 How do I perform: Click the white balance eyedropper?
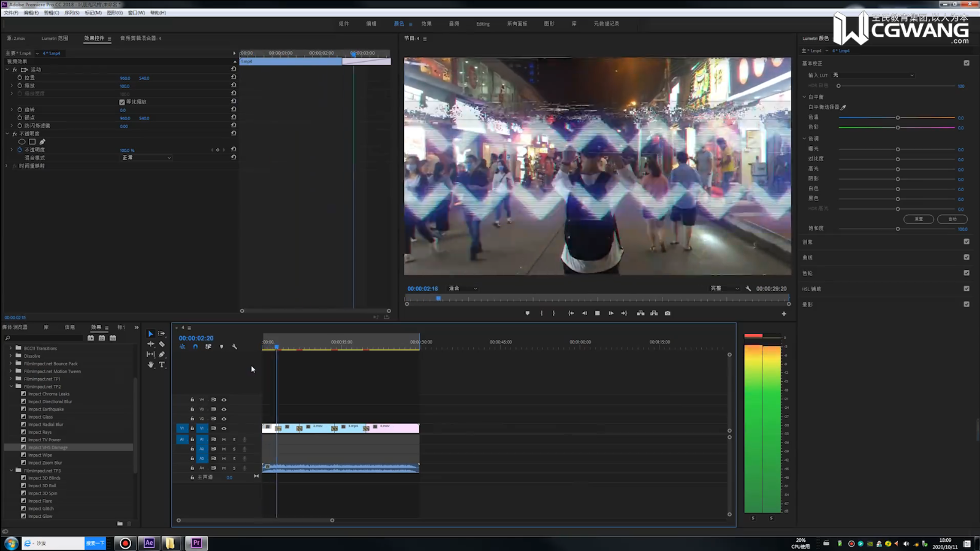click(843, 107)
